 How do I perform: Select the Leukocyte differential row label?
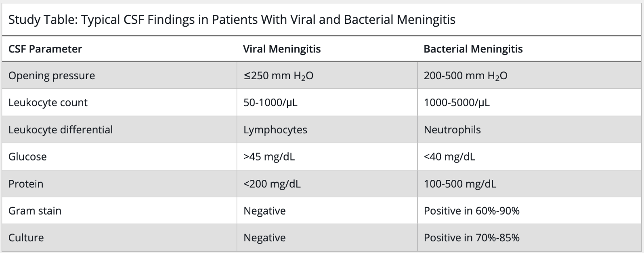[x=61, y=130]
